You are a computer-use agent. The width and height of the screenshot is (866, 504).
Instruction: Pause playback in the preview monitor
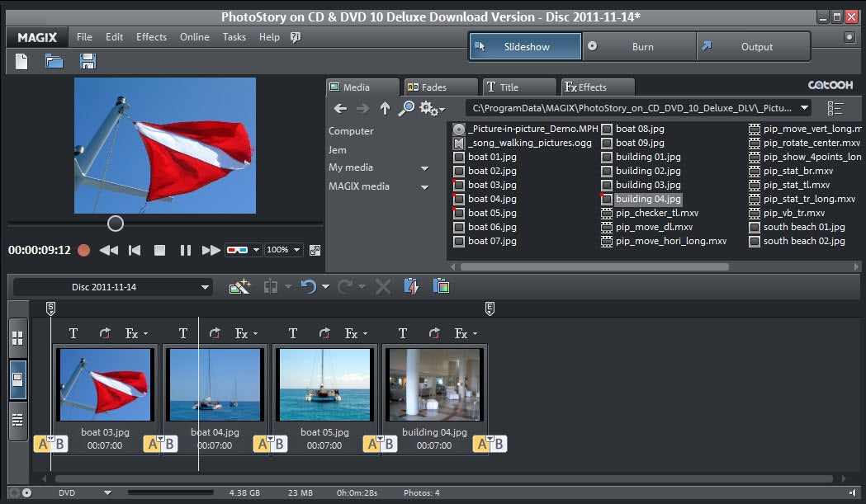(x=186, y=250)
